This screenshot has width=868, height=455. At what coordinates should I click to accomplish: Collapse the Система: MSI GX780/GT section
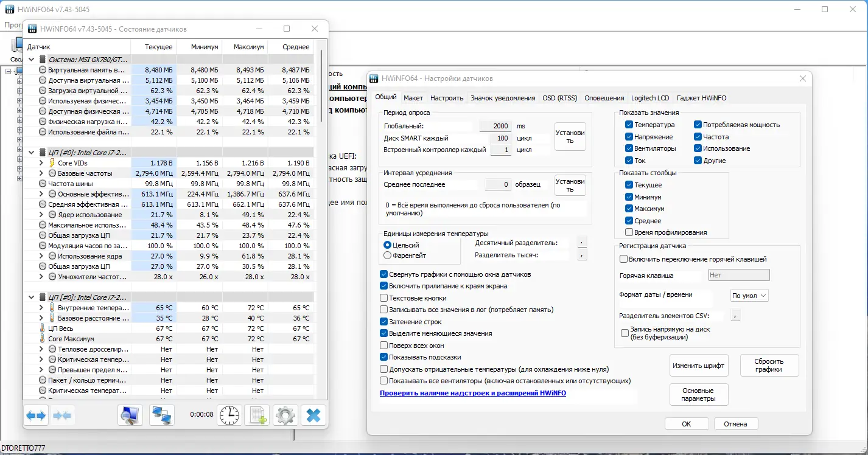32,60
